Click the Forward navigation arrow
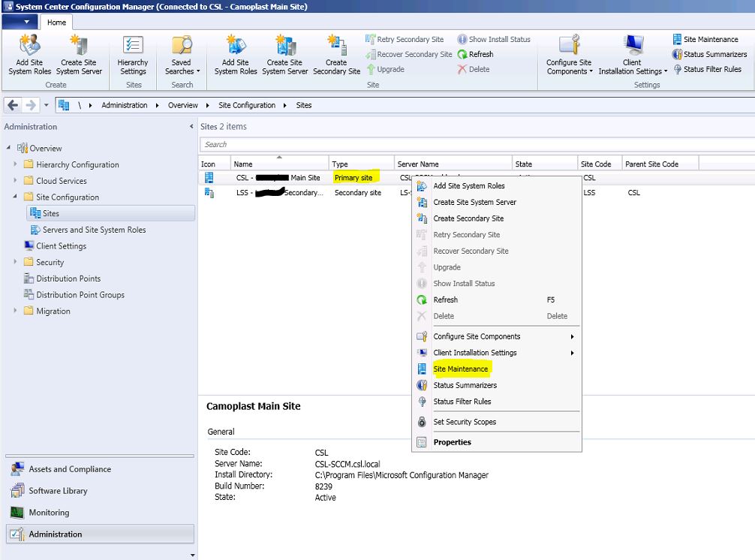 [31, 105]
